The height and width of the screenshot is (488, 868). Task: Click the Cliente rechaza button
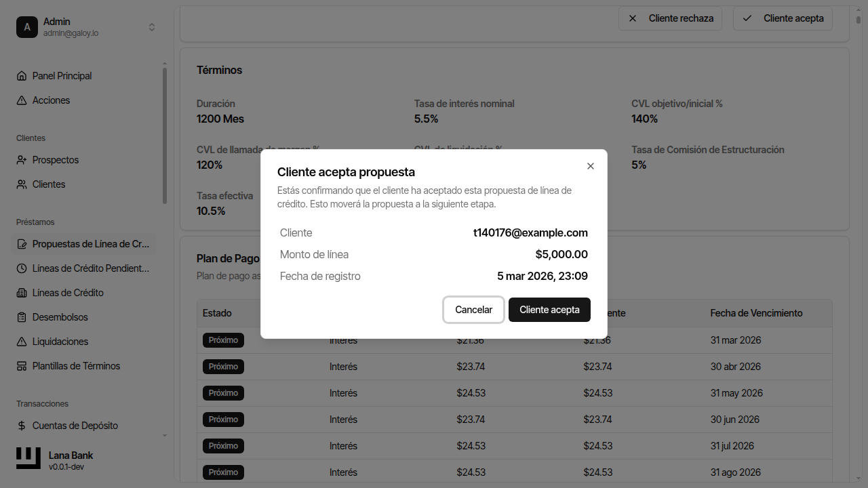tap(670, 18)
